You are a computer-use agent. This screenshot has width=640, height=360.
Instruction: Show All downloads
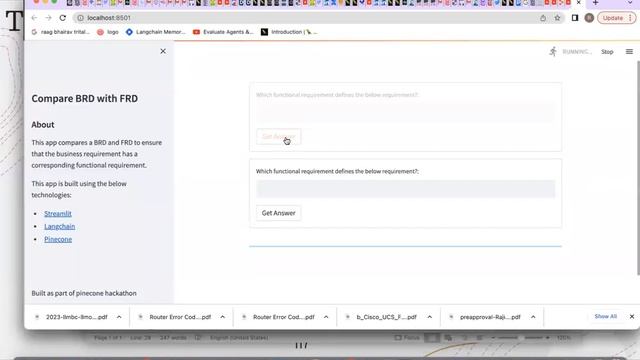coord(605,317)
